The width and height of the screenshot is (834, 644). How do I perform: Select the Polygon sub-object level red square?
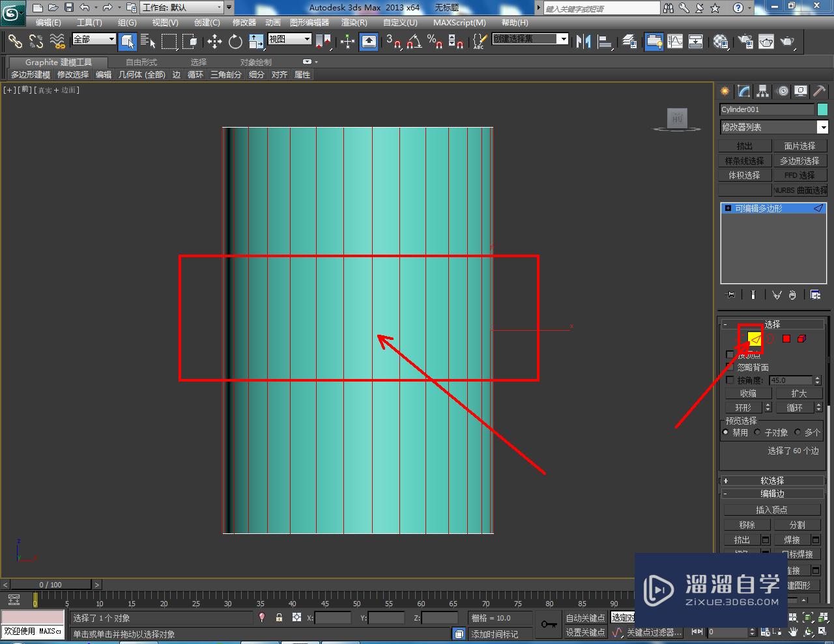click(x=786, y=339)
